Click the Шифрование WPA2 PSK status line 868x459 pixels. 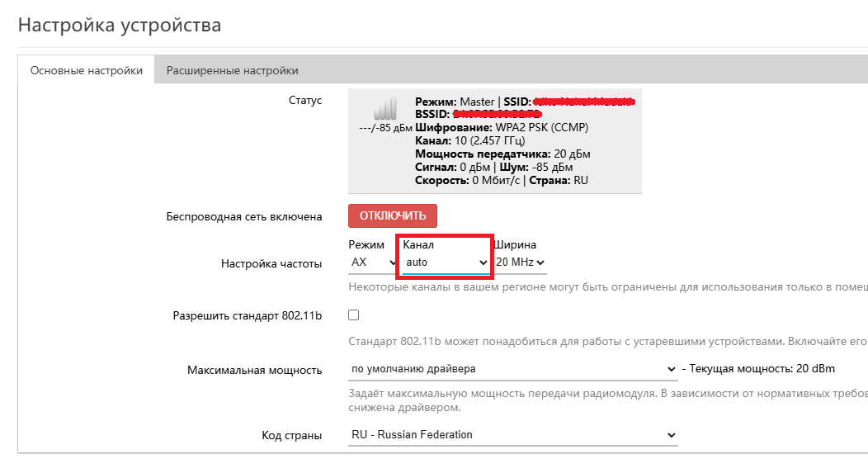[x=502, y=128]
